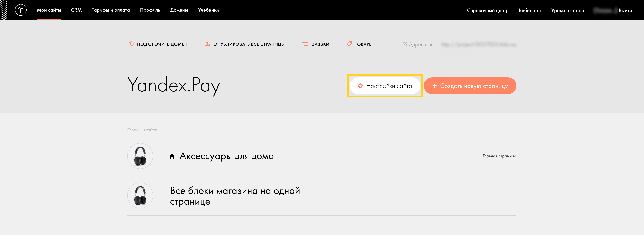Click the globe icon for connecting domain
This screenshot has width=644, height=235.
coord(131,44)
